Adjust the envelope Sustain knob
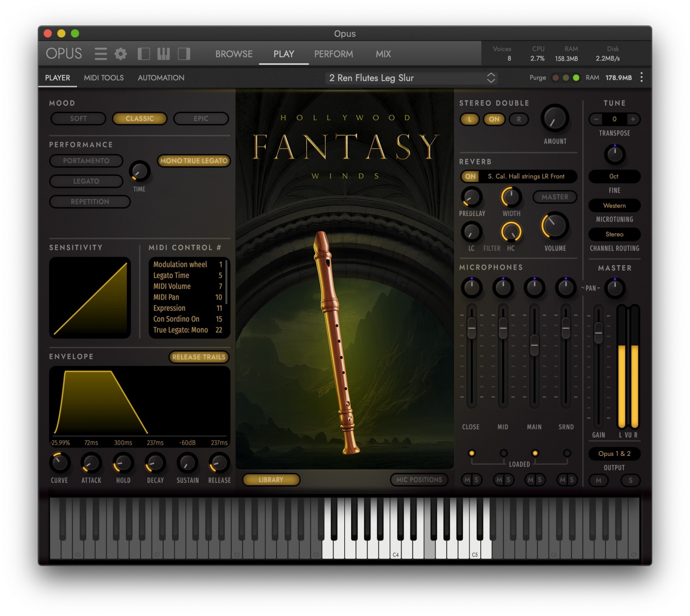The image size is (690, 616). (x=187, y=463)
